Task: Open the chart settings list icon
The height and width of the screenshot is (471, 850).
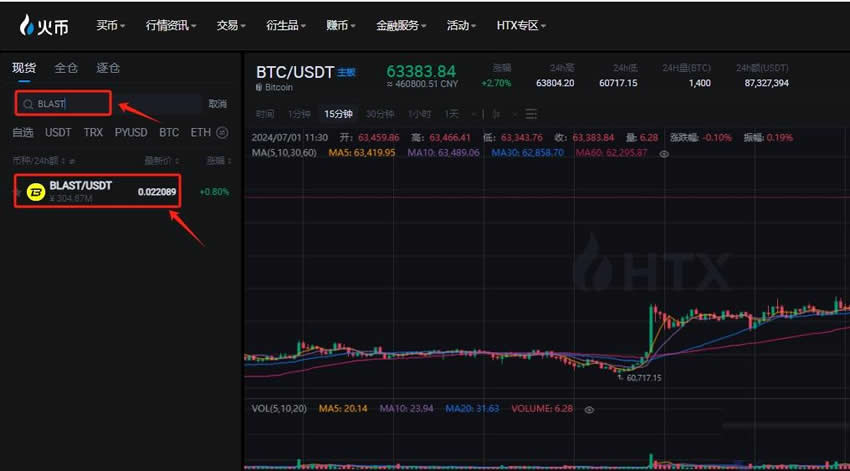Action: (531, 114)
